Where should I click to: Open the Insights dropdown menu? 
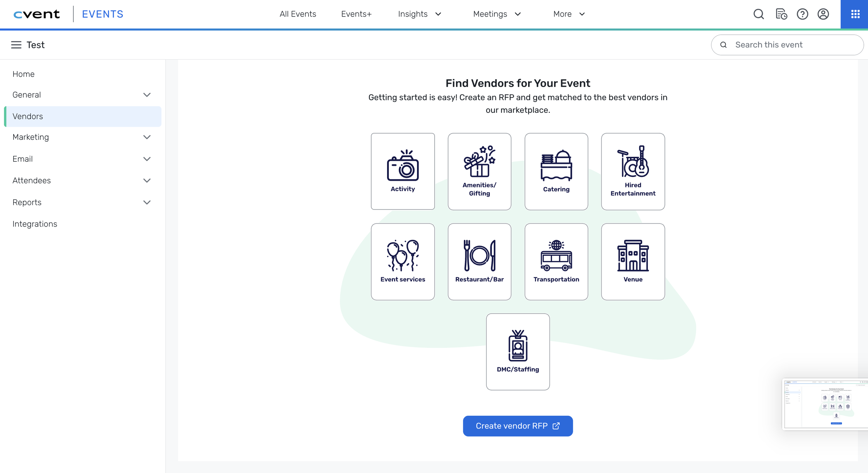coord(419,14)
